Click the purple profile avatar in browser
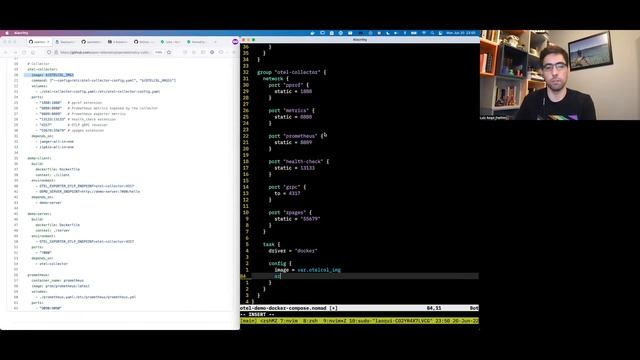The image size is (640, 360). [x=235, y=42]
